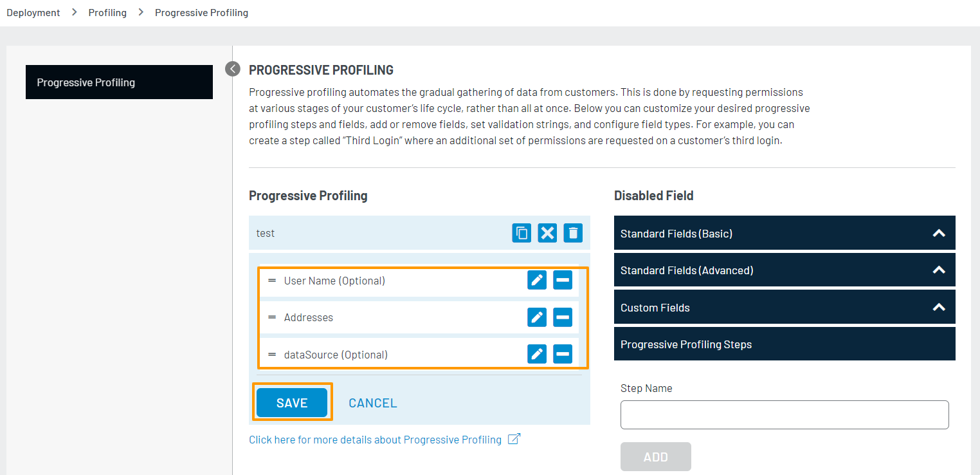Viewport: 980px width, 475px height.
Task: Collapse the left sidebar with arrow icon
Action: pyautogui.click(x=233, y=69)
